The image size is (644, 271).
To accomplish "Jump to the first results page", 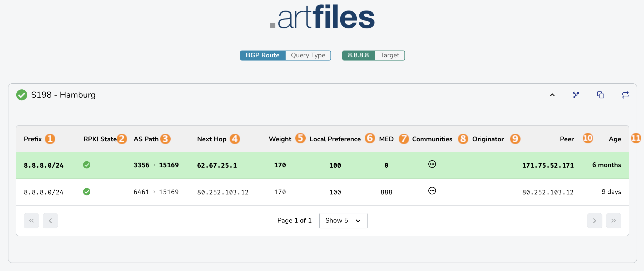I will pyautogui.click(x=31, y=220).
